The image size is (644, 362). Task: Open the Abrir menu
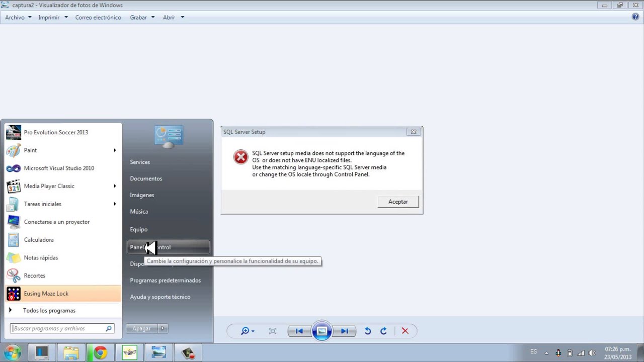(x=173, y=17)
